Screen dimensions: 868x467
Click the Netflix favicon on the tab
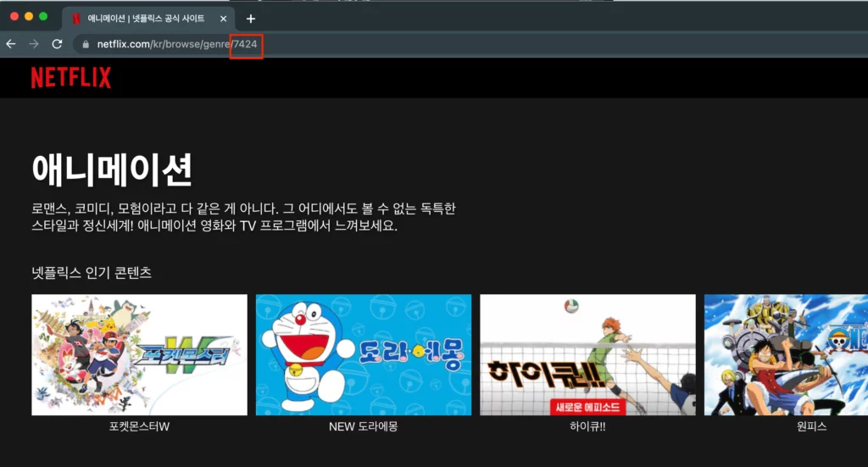(x=76, y=19)
